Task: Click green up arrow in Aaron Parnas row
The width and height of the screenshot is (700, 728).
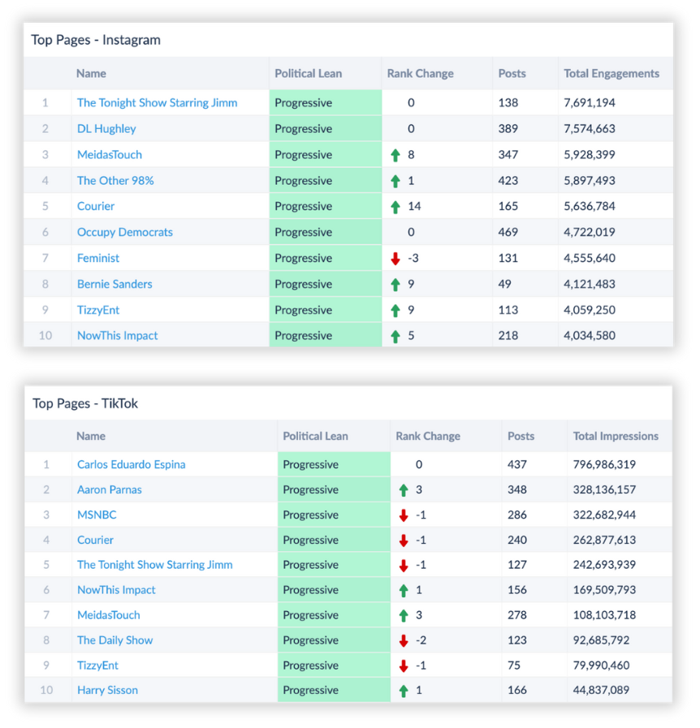Action: pyautogui.click(x=404, y=490)
